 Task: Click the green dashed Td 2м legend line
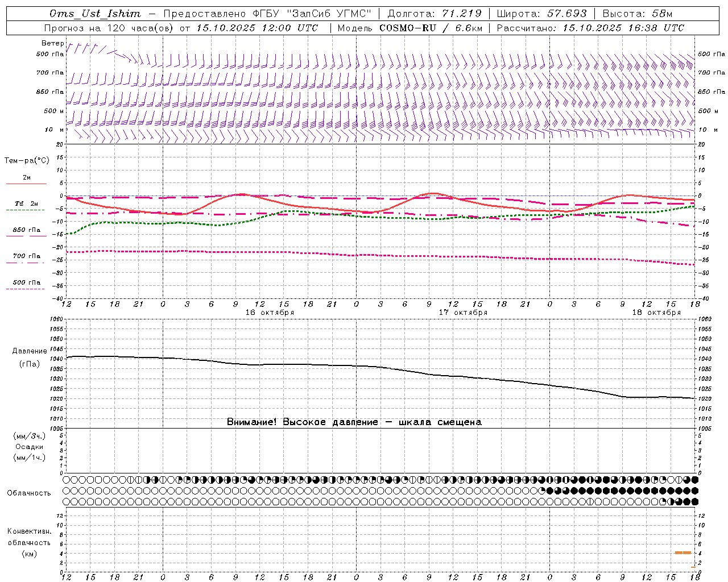[x=25, y=210]
